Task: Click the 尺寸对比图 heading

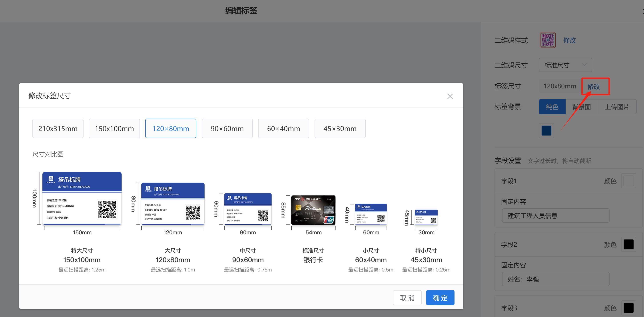Action: tap(48, 154)
